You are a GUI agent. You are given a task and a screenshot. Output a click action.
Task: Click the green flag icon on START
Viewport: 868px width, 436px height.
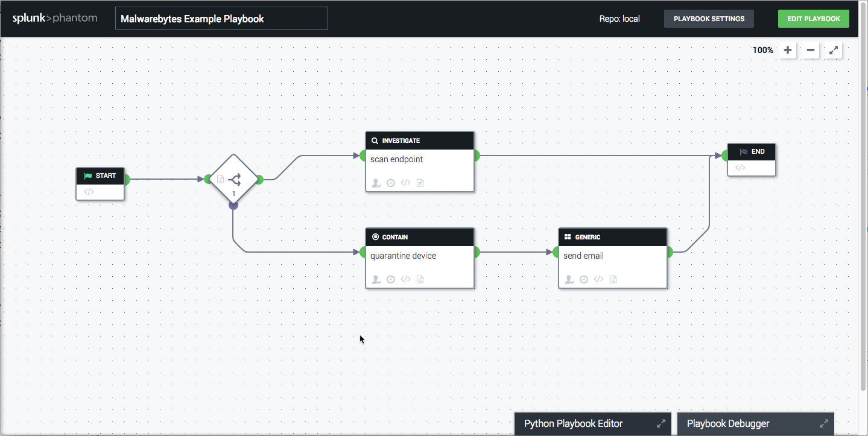point(88,176)
